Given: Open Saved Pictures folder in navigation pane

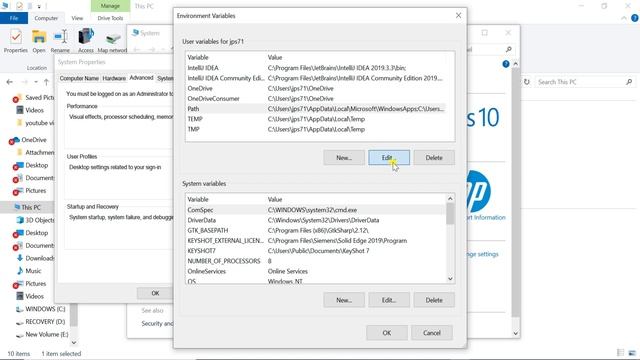Looking at the screenshot, I should 34,98.
